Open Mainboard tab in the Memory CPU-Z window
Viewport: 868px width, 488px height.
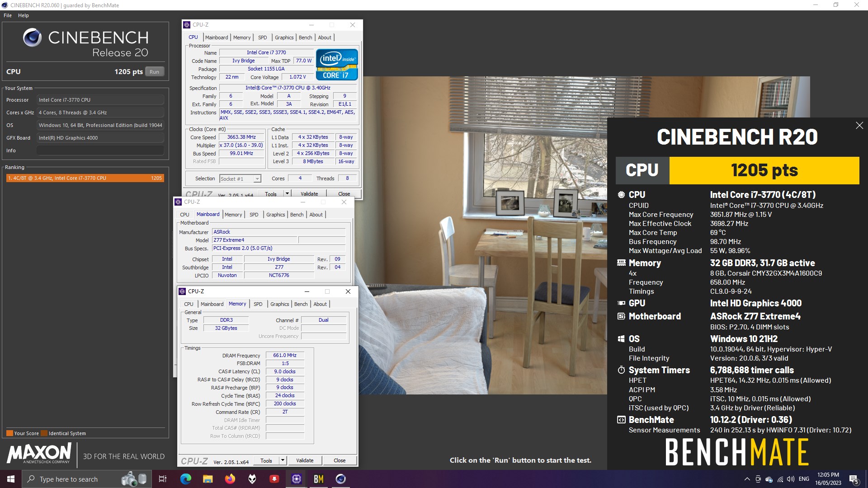(x=212, y=304)
